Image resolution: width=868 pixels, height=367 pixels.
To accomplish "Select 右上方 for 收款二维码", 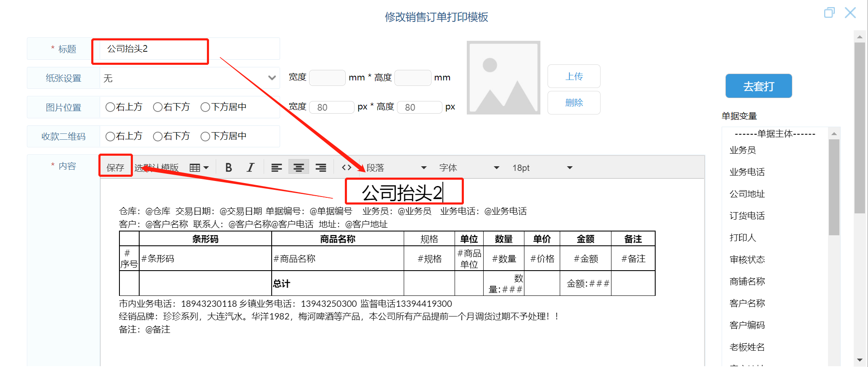I will [110, 136].
